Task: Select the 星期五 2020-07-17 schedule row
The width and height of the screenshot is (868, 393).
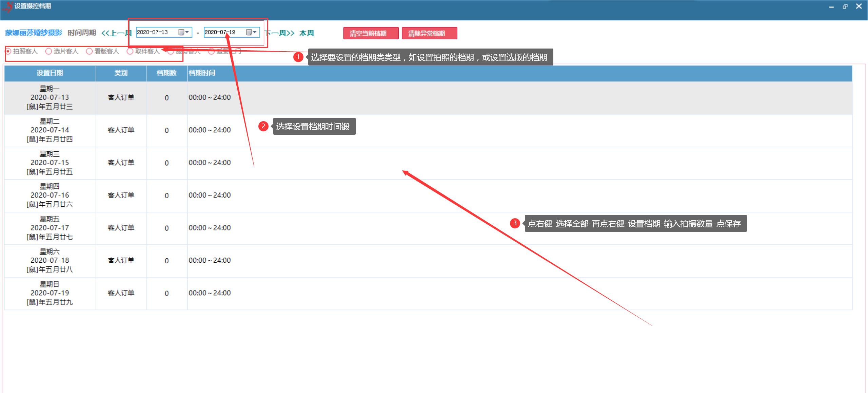Action: (x=50, y=228)
